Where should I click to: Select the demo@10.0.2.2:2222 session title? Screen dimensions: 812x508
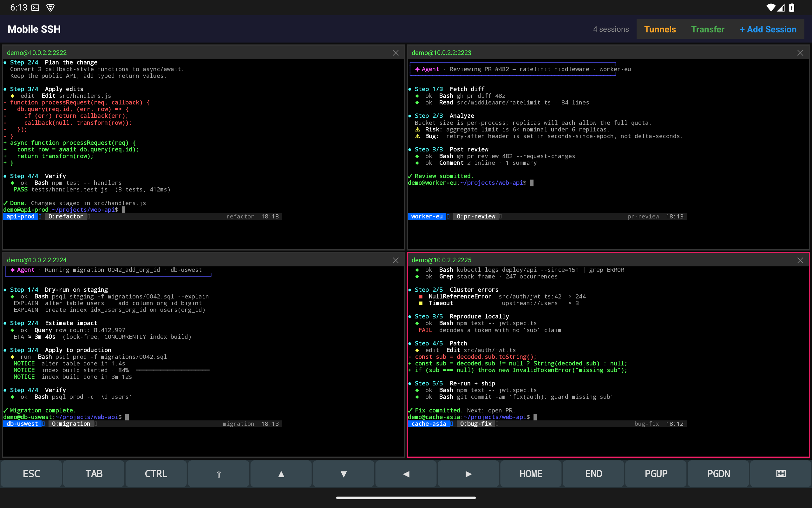pyautogui.click(x=37, y=53)
